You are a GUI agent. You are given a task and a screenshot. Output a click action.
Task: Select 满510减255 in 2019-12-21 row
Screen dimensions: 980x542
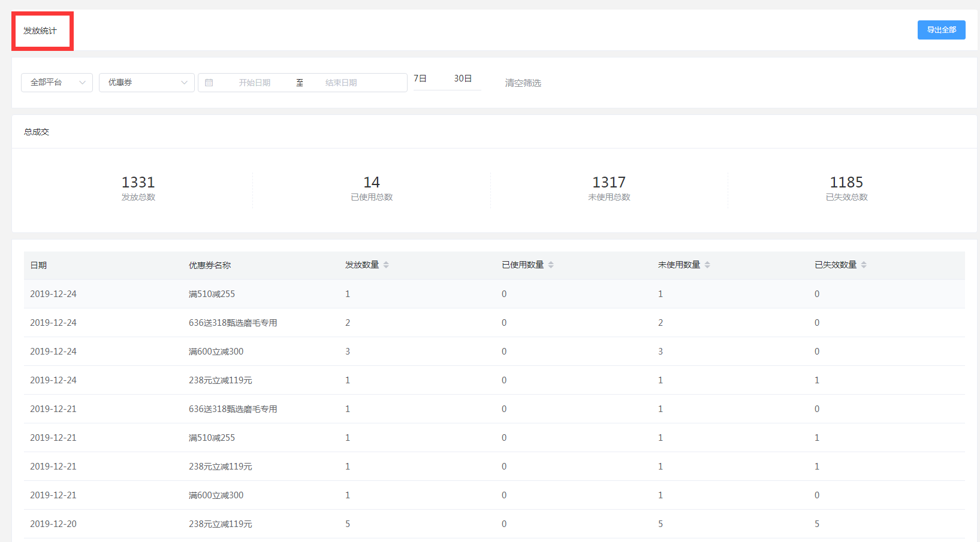tap(212, 438)
